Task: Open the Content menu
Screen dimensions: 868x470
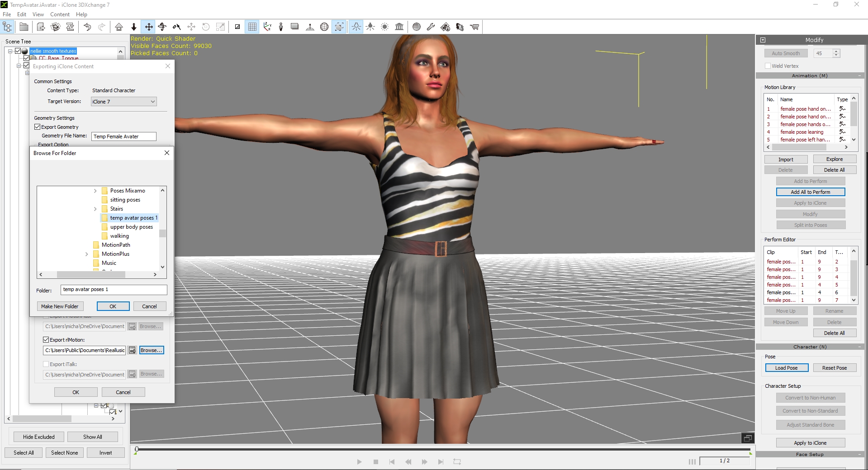Action: click(60, 14)
